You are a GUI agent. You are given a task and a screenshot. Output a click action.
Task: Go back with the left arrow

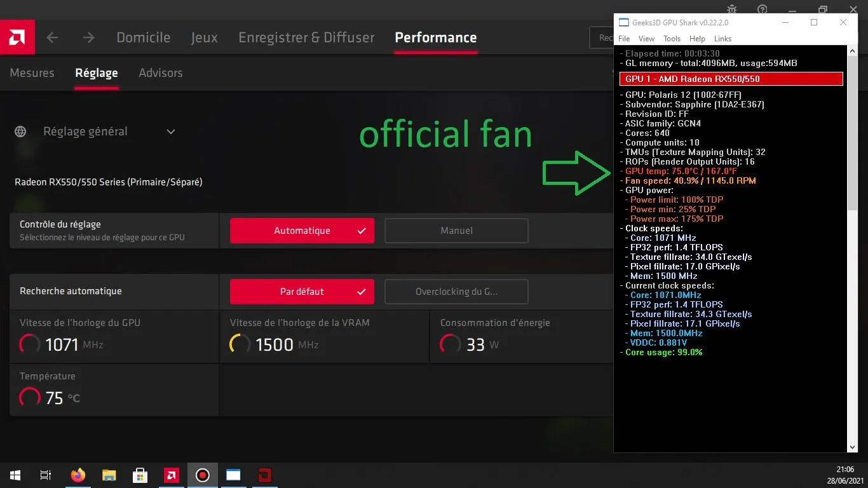coord(52,37)
